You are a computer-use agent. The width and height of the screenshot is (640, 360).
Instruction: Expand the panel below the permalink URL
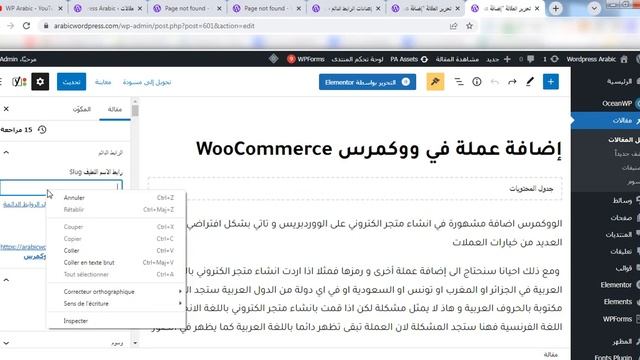(x=6, y=280)
